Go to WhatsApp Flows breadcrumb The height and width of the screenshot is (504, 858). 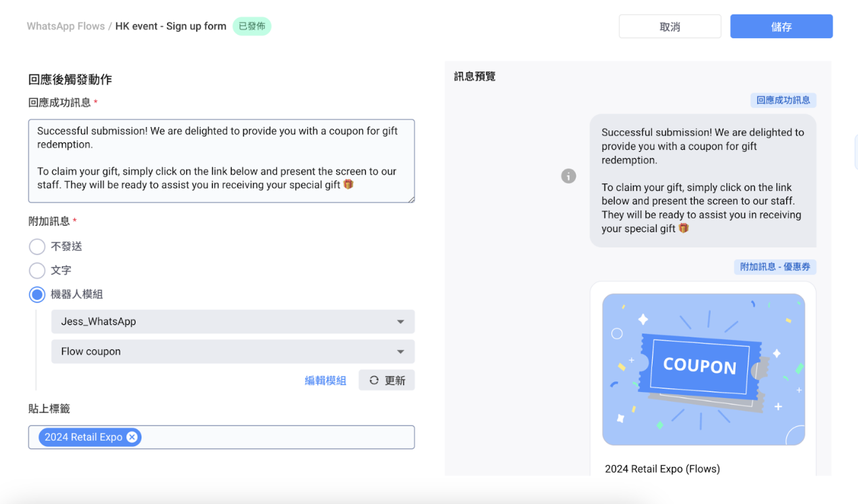(x=66, y=26)
